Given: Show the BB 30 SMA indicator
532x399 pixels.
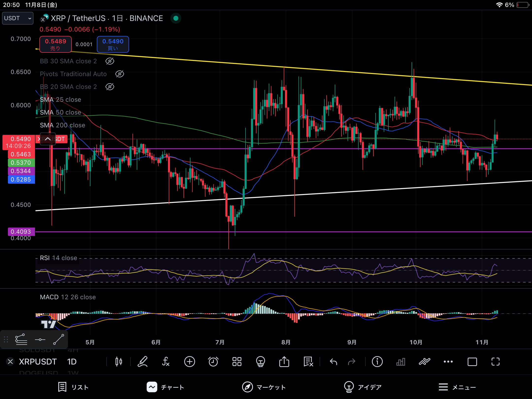Looking at the screenshot, I should (110, 61).
